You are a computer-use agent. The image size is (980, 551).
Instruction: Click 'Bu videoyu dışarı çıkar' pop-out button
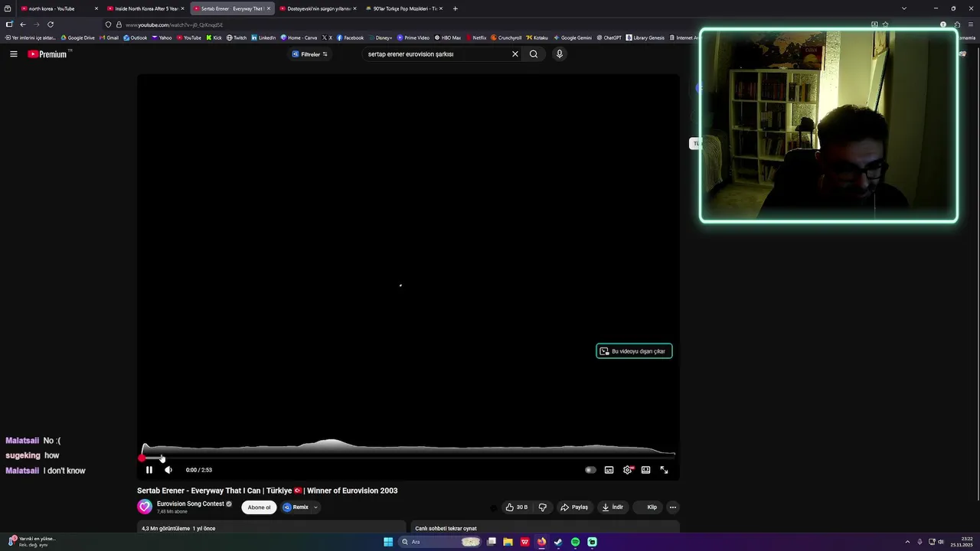coord(634,351)
